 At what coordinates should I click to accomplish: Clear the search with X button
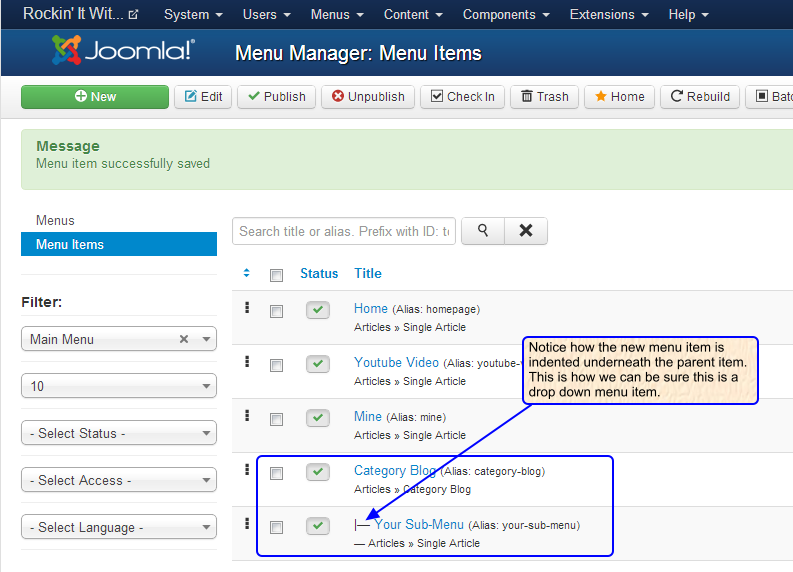(526, 231)
